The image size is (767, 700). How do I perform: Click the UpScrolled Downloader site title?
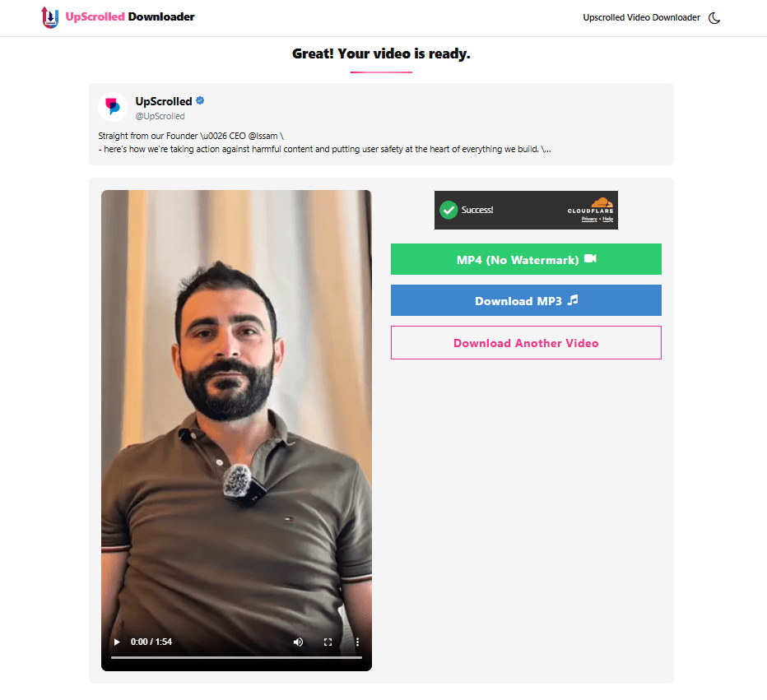[130, 16]
